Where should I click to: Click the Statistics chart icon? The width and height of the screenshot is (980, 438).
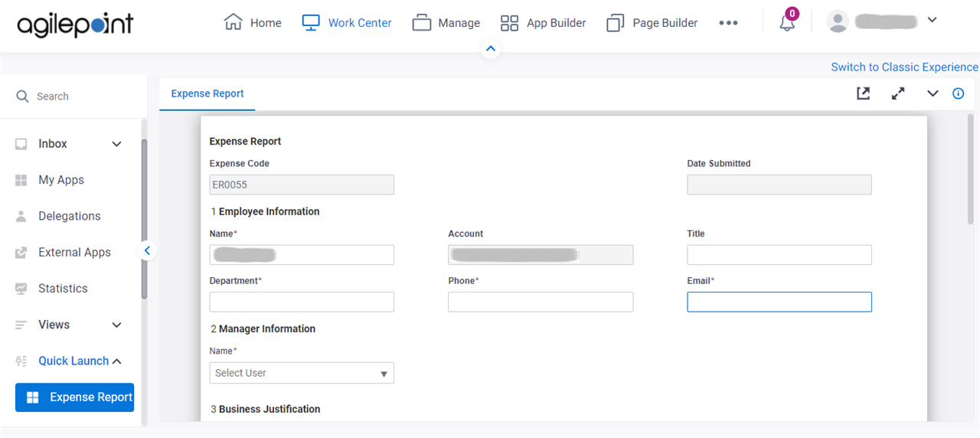(21, 289)
